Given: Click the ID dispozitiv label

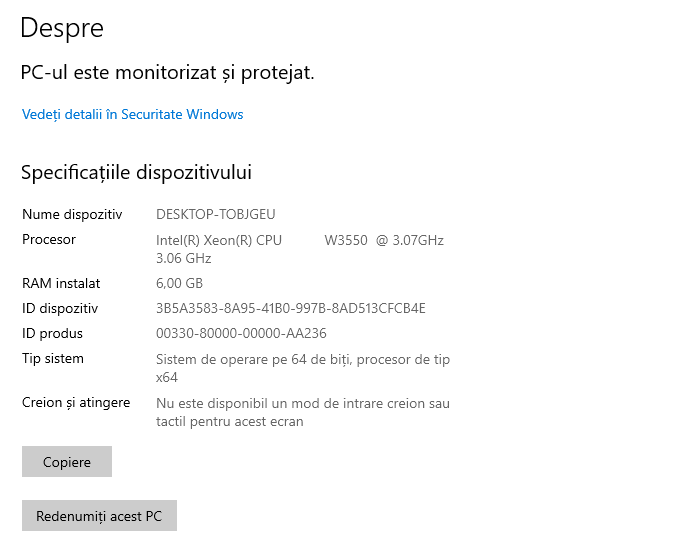Looking at the screenshot, I should coord(60,308).
